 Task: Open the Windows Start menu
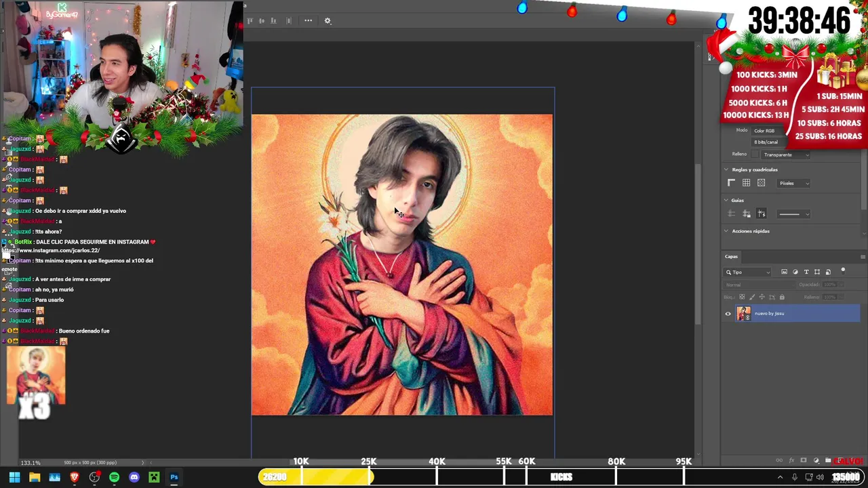click(14, 477)
